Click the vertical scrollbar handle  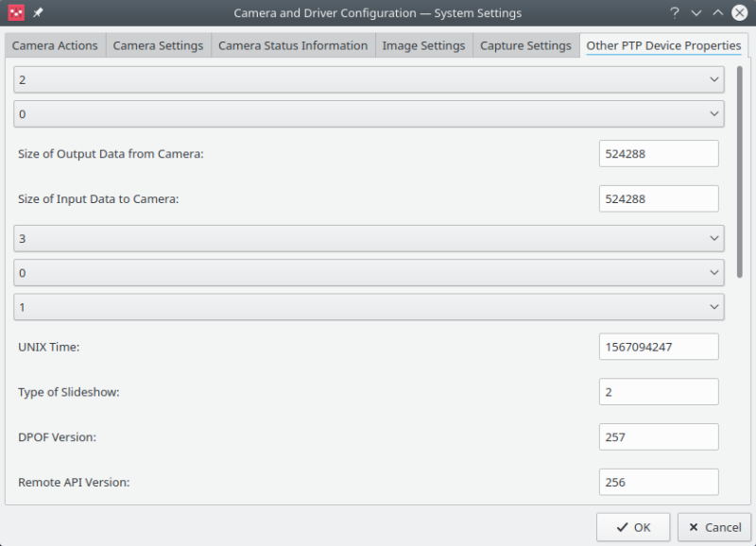coord(739,170)
